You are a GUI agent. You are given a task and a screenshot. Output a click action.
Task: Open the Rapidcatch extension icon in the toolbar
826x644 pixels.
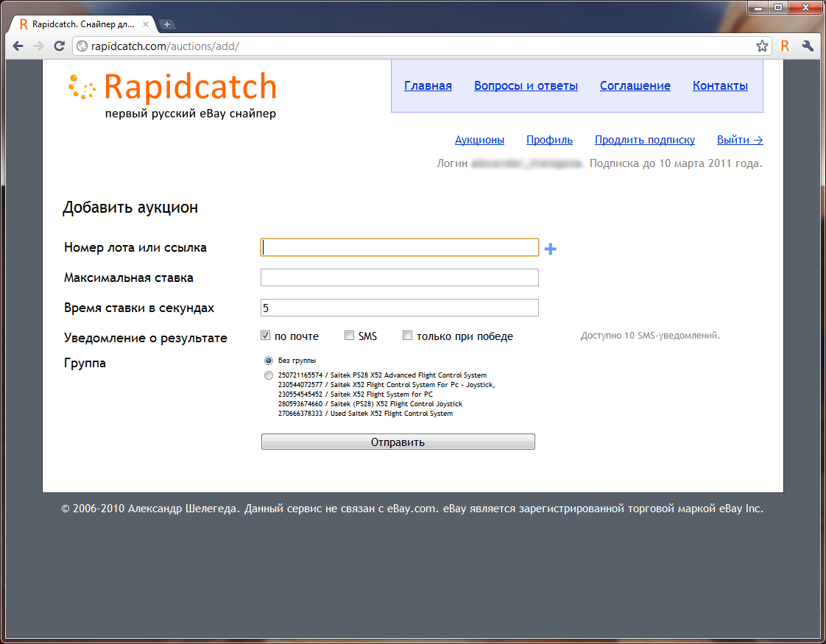pos(785,46)
